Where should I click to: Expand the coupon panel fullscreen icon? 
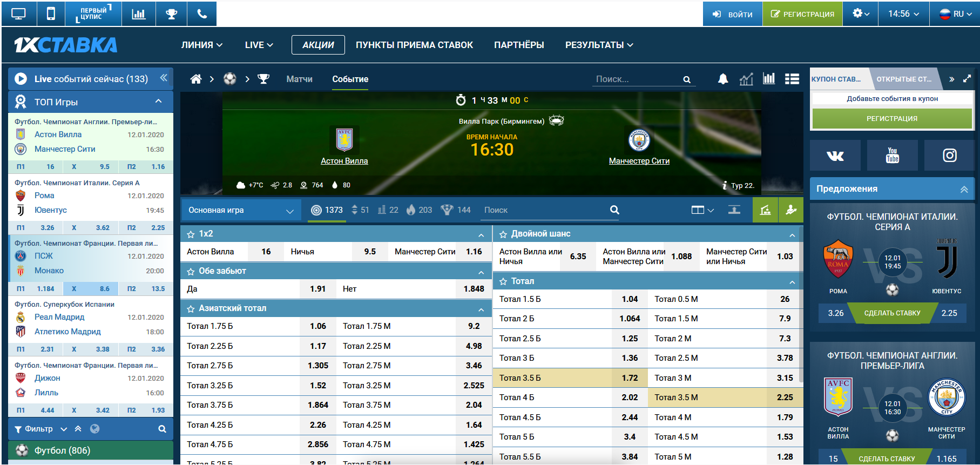coord(967,79)
